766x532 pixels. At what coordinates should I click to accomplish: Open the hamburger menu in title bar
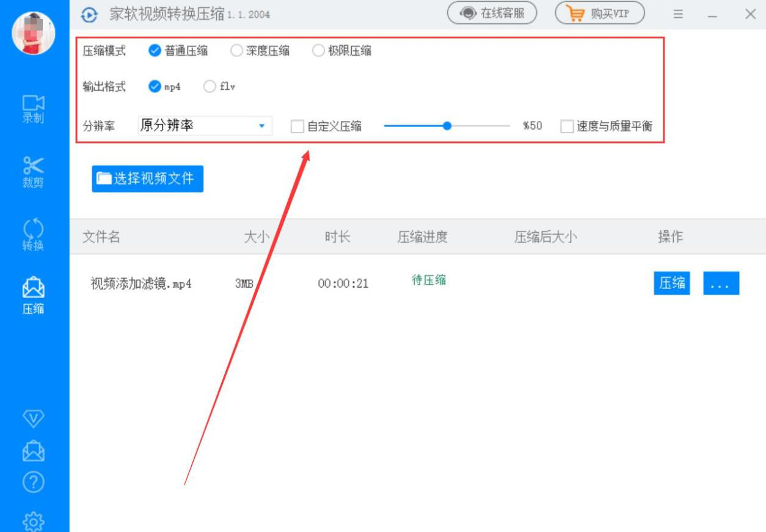pyautogui.click(x=678, y=14)
